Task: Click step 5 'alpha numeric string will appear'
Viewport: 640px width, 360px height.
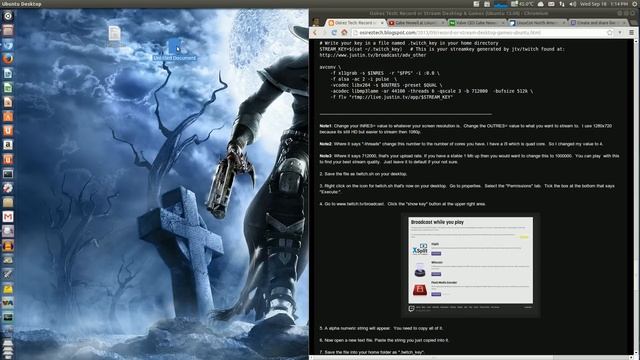Action: 381,328
